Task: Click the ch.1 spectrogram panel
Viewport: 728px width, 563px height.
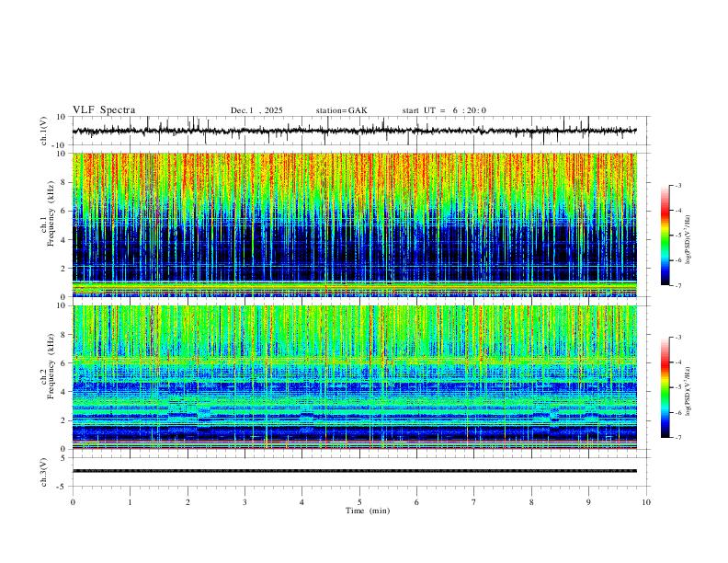Action: click(x=354, y=224)
